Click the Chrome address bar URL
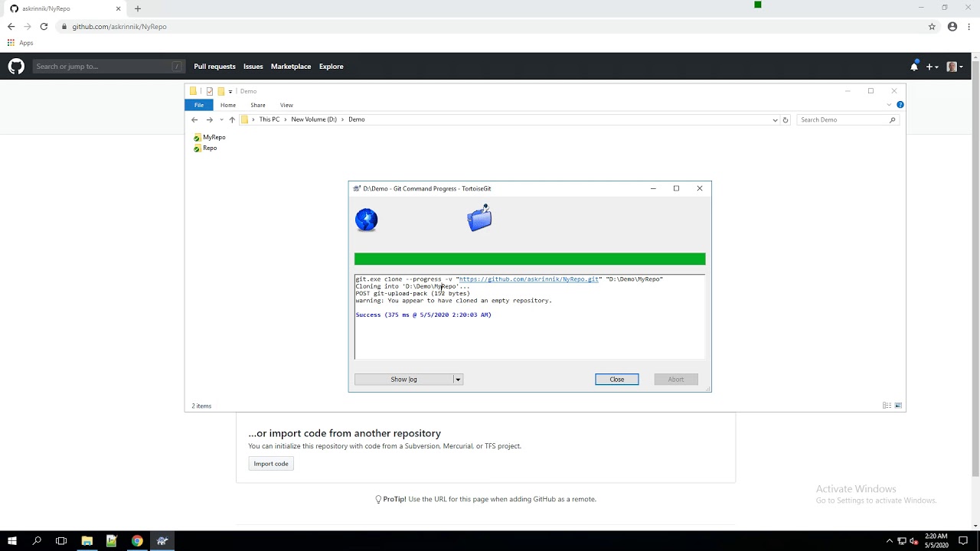This screenshot has width=980, height=551. pos(119,26)
